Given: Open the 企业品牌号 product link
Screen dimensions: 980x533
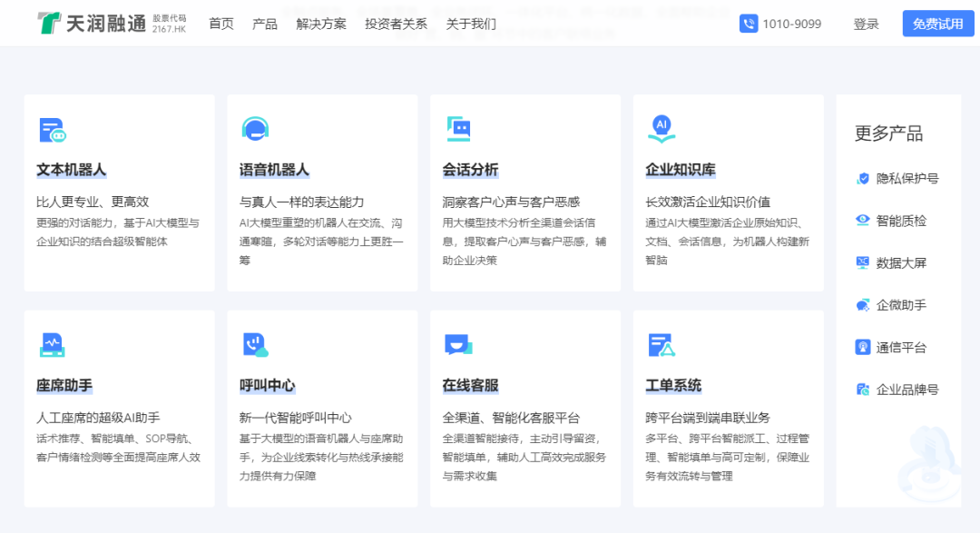Looking at the screenshot, I should pyautogui.click(x=897, y=390).
